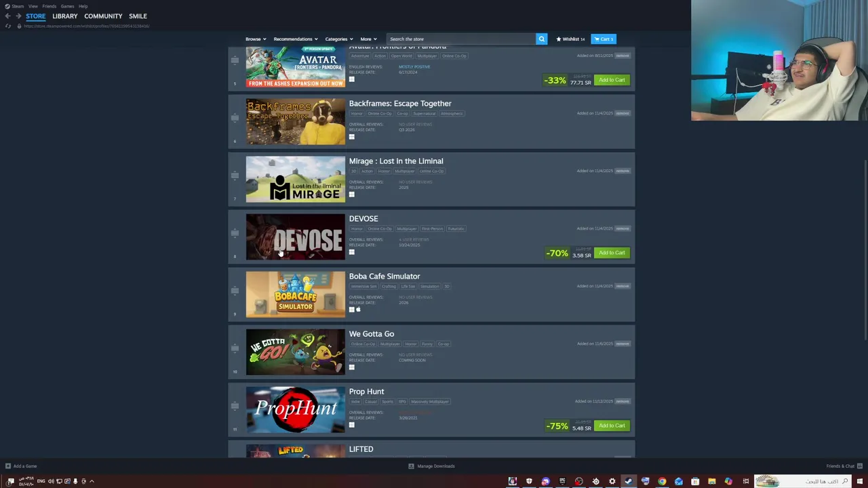Click the volume speaker tray icon
868x488 pixels.
point(50,481)
